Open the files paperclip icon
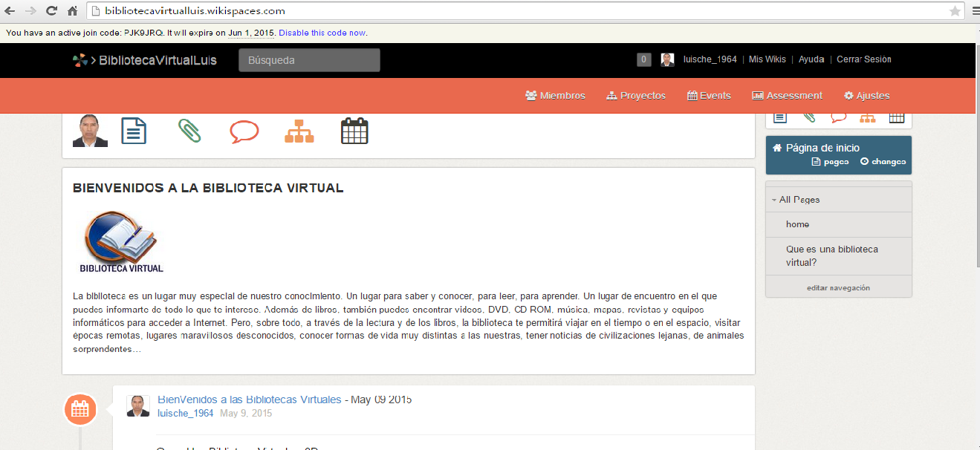Image resolution: width=980 pixels, height=450 pixels. click(x=189, y=131)
